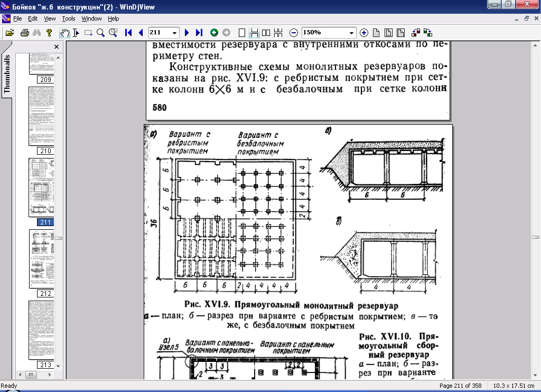
Task: Click the thumbnail panel scroll-down arrow
Action: tap(58, 366)
